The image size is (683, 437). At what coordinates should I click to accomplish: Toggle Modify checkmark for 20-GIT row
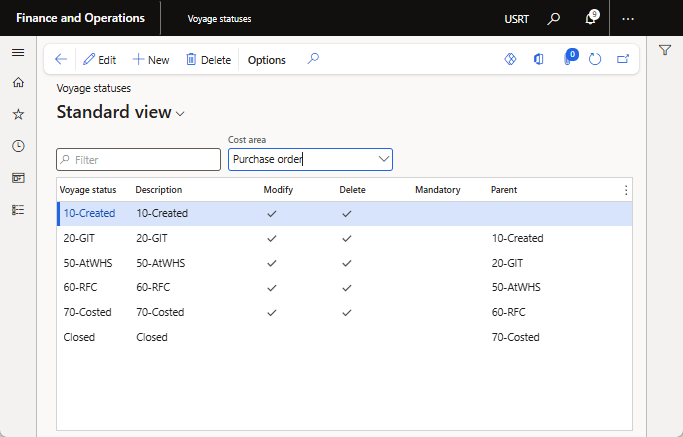(x=271, y=238)
